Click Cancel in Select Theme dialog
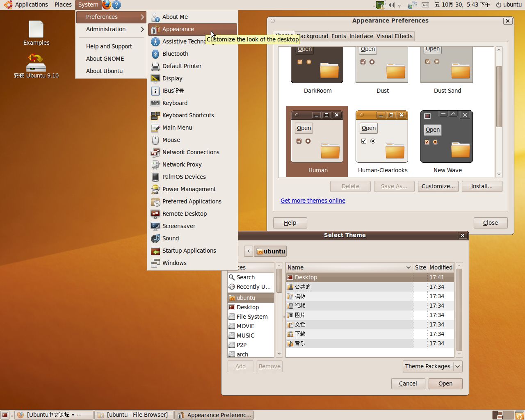The height and width of the screenshot is (420, 525). point(408,383)
